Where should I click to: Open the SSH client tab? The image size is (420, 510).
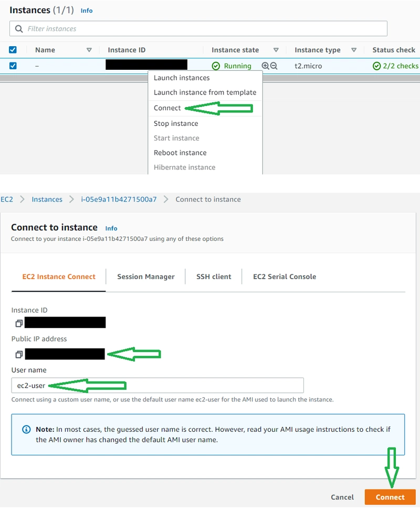pos(214,277)
